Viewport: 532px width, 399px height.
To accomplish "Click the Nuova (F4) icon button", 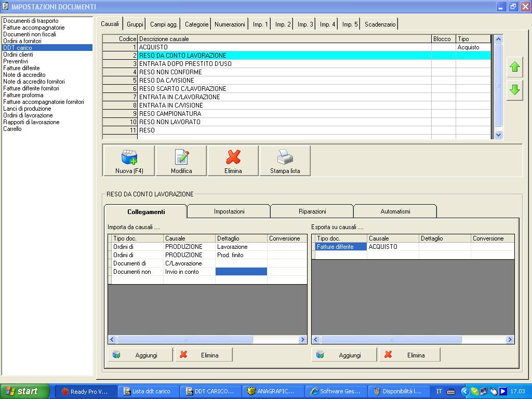I will [x=129, y=161].
